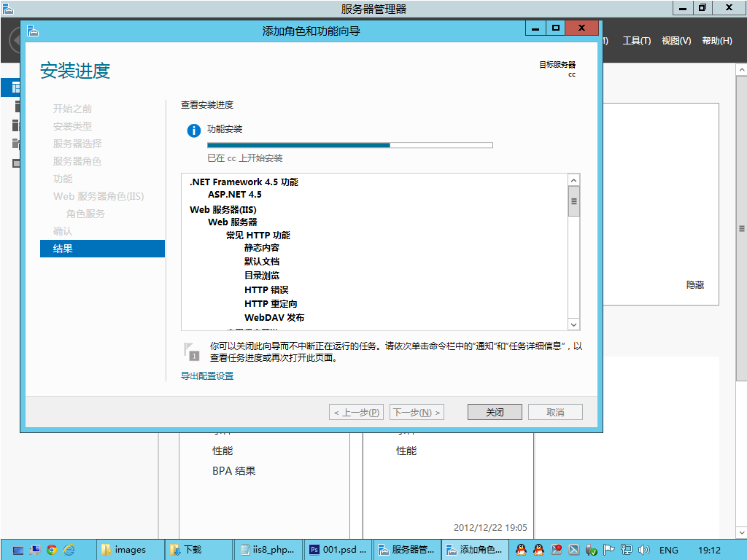
Task: Select the HTTP 错误 row
Action: pyautogui.click(x=266, y=289)
